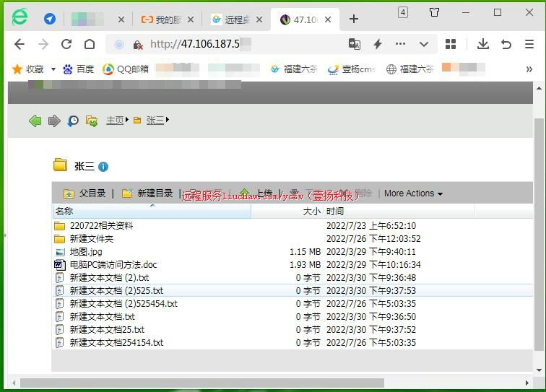
Task: Open a new tab with plus button
Action: tap(354, 19)
